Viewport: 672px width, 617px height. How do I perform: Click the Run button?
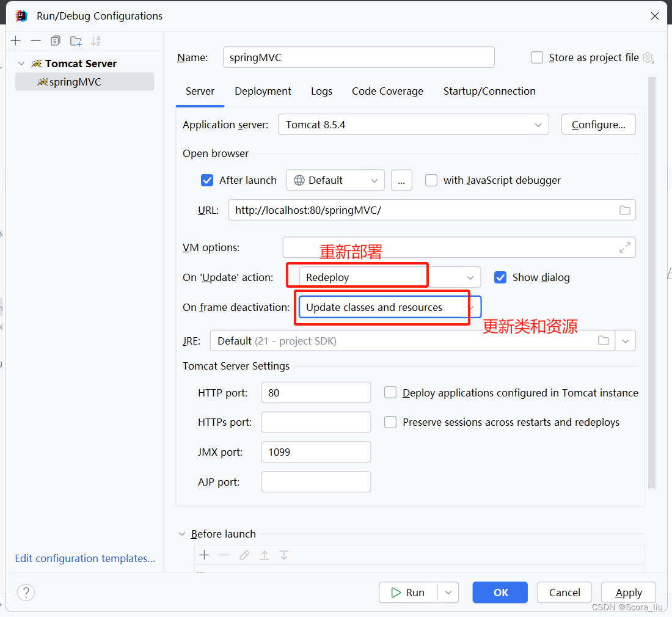pyautogui.click(x=408, y=592)
